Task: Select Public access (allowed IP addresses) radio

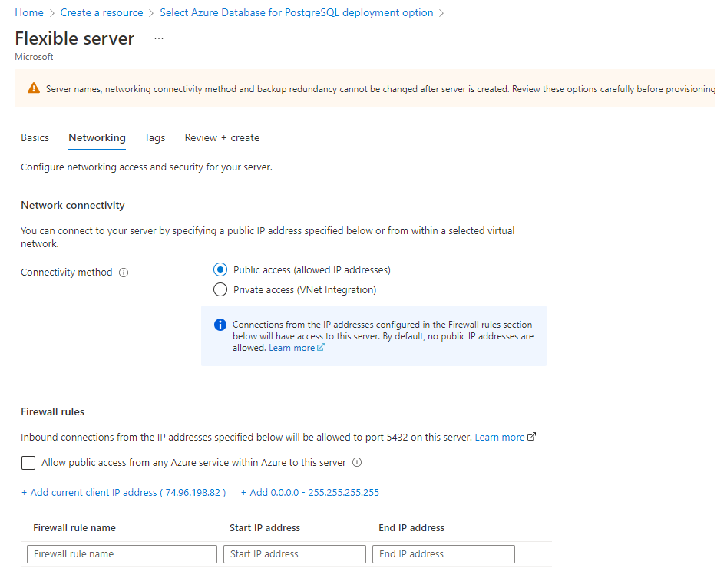Action: click(220, 269)
